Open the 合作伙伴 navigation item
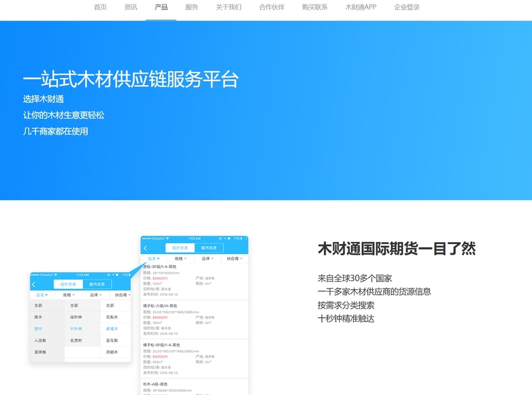 pyautogui.click(x=272, y=7)
